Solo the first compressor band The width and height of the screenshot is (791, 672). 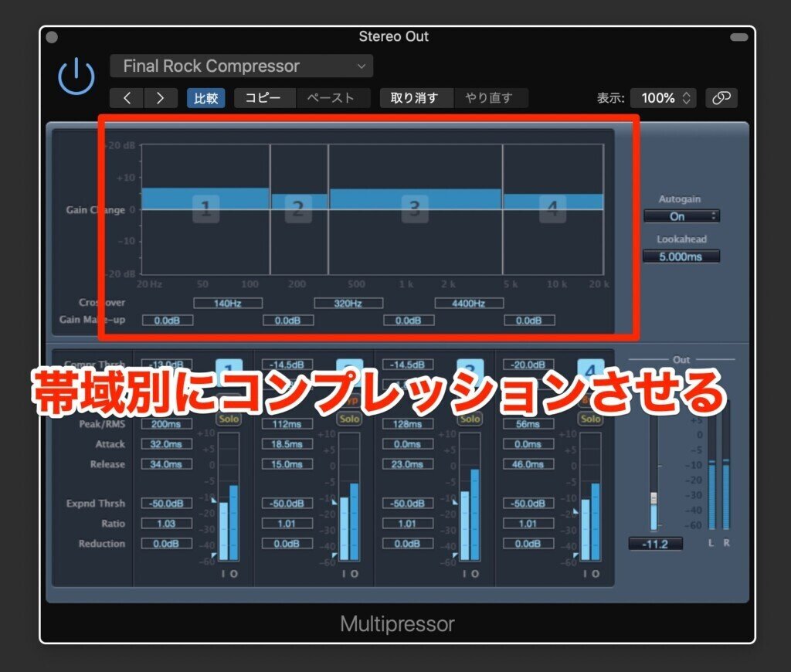click(x=229, y=419)
